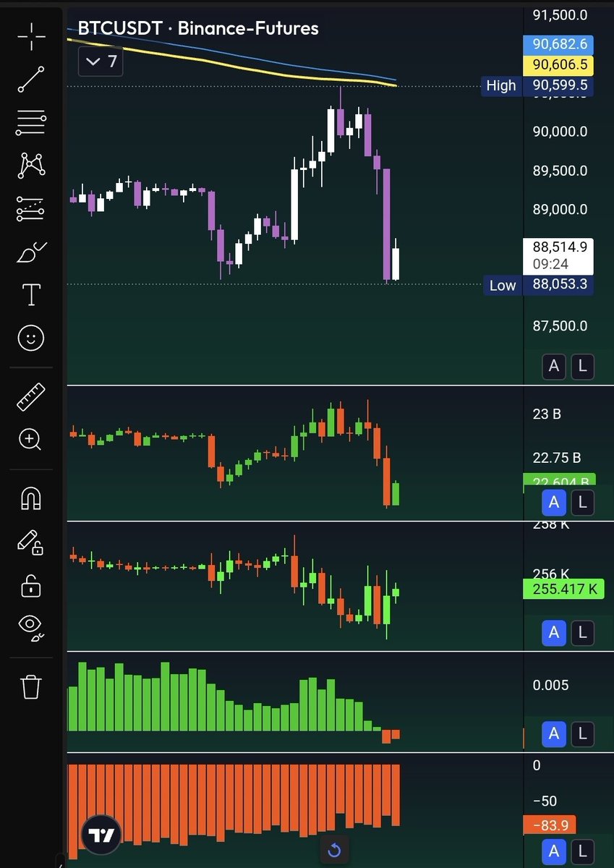This screenshot has height=868, width=614.
Task: Select the ruler measure tool
Action: click(x=30, y=397)
